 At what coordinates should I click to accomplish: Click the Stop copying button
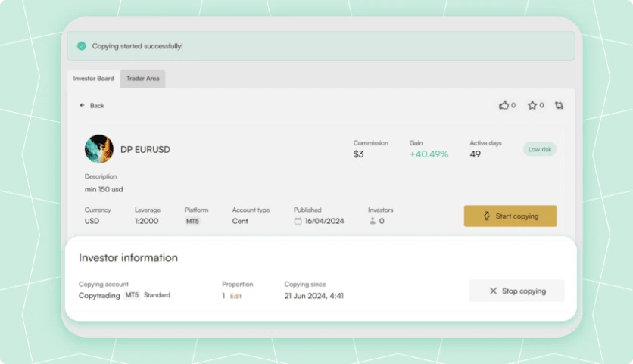pos(516,291)
